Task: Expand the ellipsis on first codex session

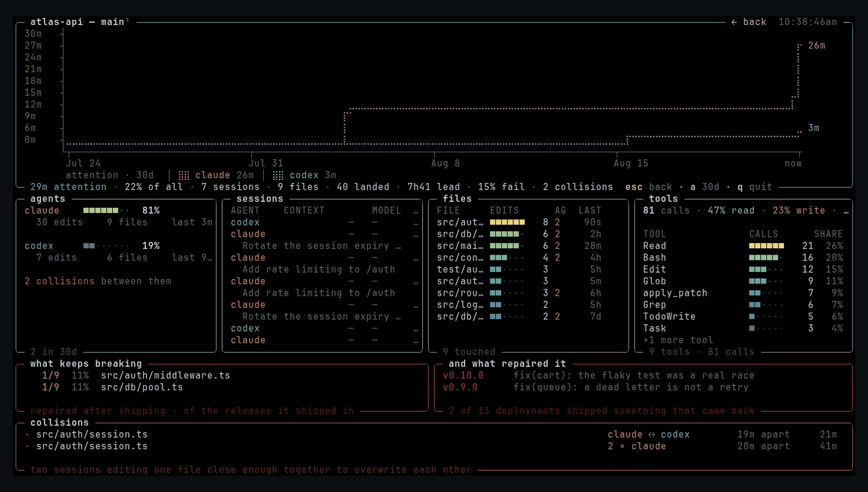Action: [x=416, y=222]
